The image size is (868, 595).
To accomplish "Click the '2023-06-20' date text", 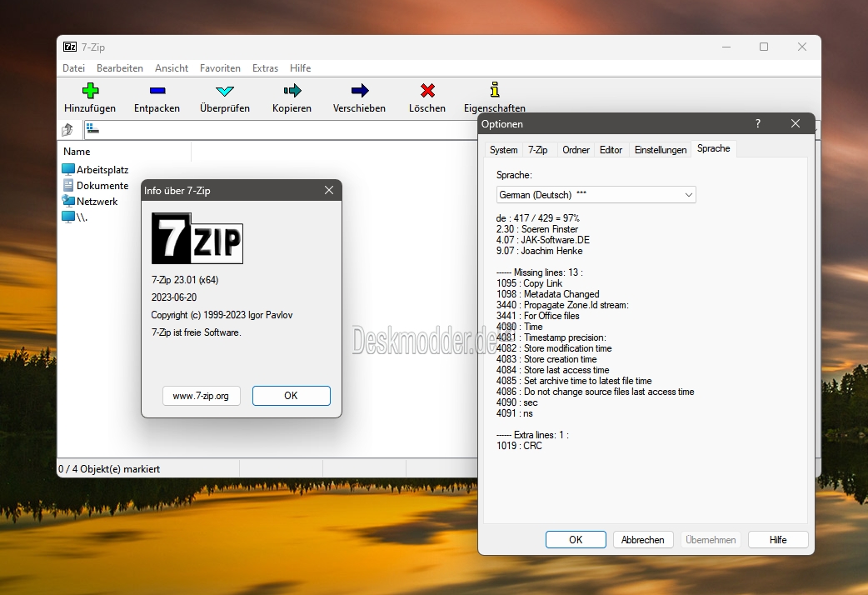I will pos(174,297).
